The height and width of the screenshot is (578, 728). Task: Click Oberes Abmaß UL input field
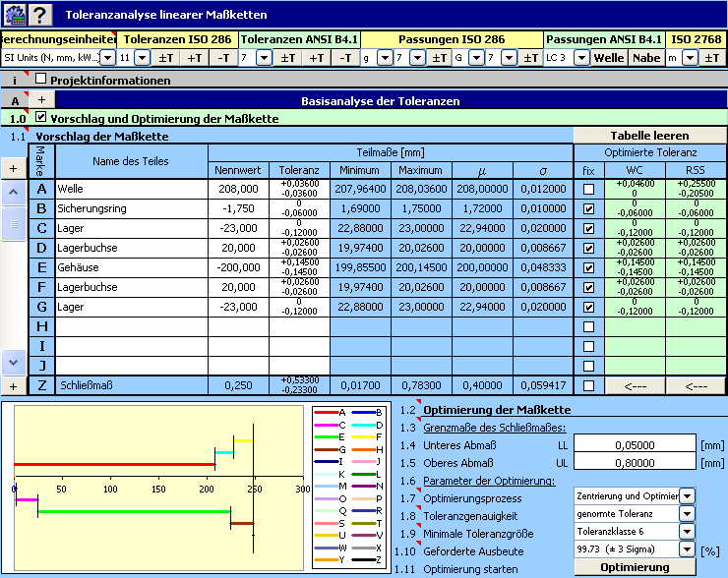(635, 463)
